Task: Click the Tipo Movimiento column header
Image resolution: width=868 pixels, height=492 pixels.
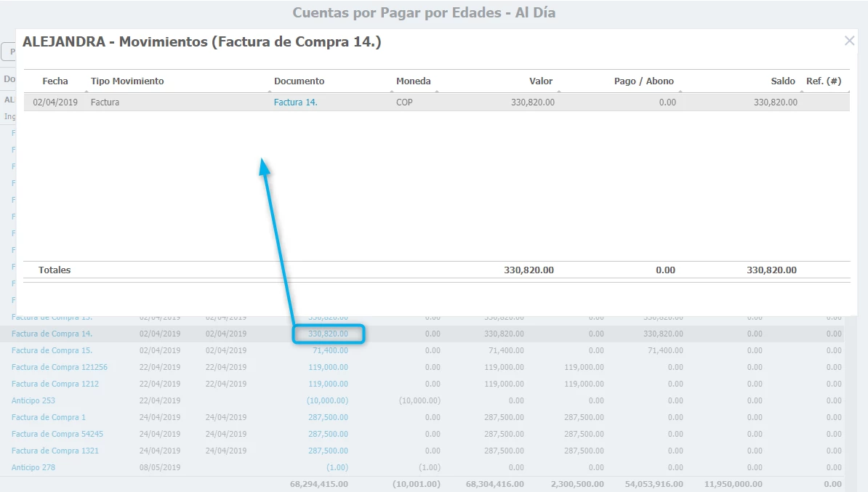Action: [127, 81]
